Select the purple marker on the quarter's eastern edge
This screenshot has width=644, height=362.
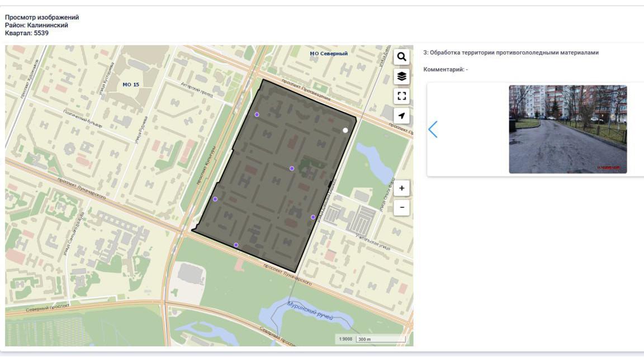(313, 217)
